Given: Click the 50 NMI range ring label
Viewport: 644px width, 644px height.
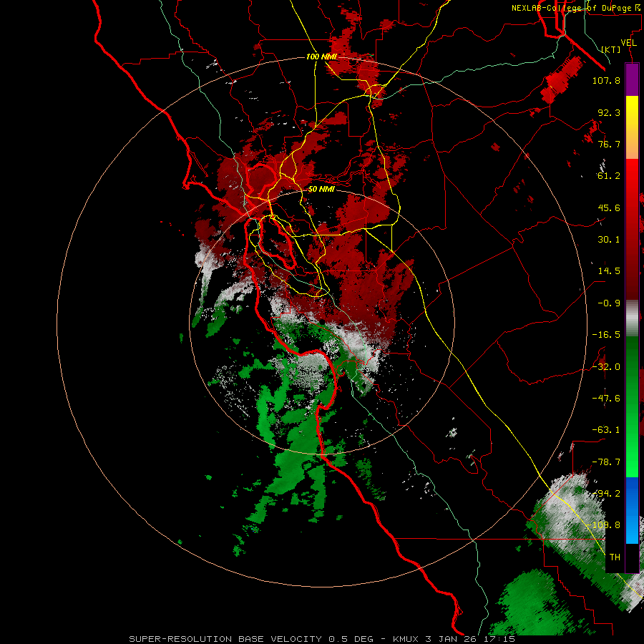Looking at the screenshot, I should pos(321,190).
